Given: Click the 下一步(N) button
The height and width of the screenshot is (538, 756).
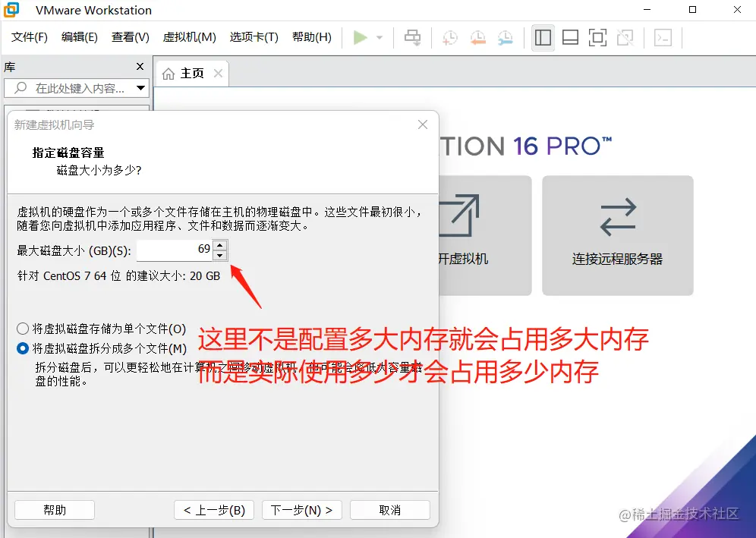Looking at the screenshot, I should 301,510.
